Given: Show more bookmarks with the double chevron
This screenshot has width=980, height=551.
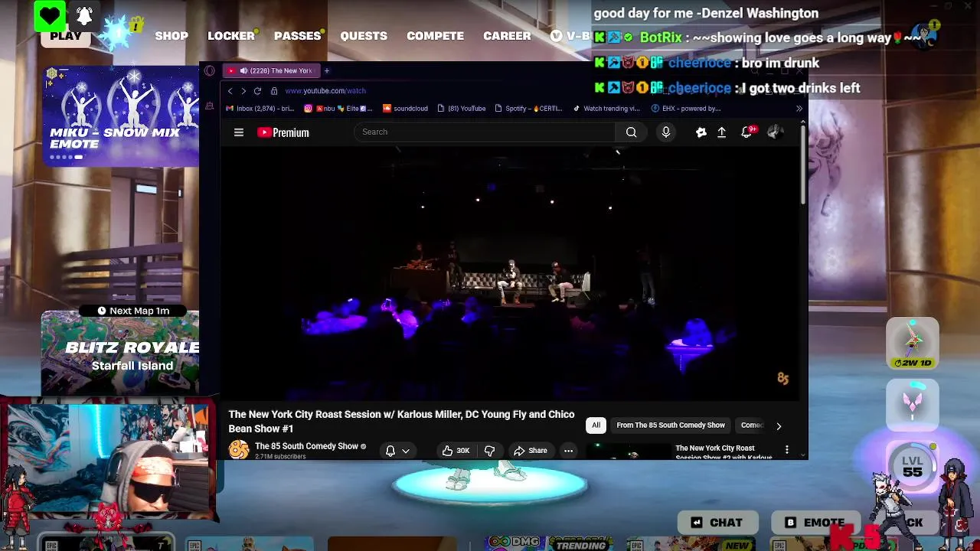Looking at the screenshot, I should point(799,109).
